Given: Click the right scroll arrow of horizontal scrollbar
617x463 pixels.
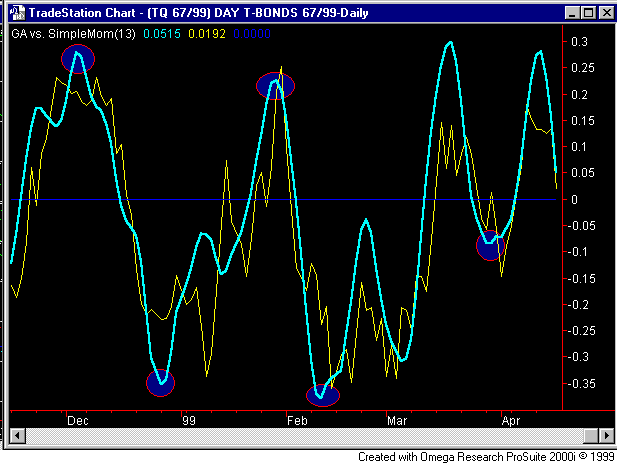Looking at the screenshot, I should click(x=603, y=437).
